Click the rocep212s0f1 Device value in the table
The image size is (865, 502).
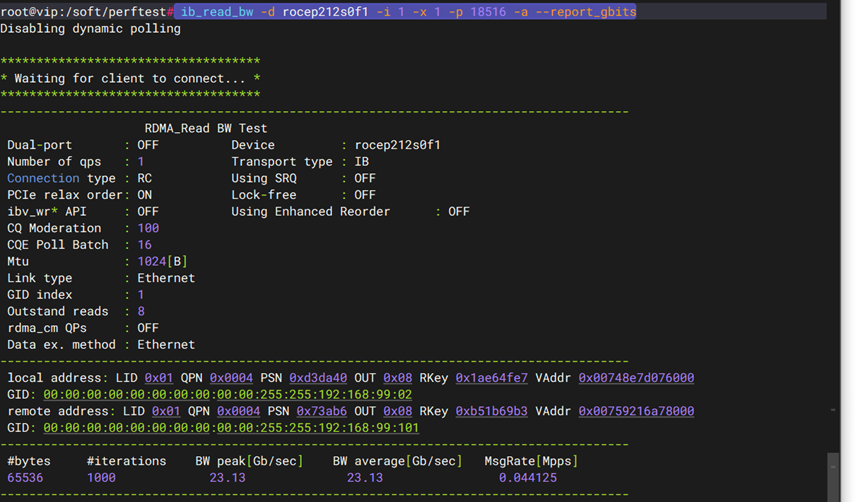pyautogui.click(x=397, y=145)
